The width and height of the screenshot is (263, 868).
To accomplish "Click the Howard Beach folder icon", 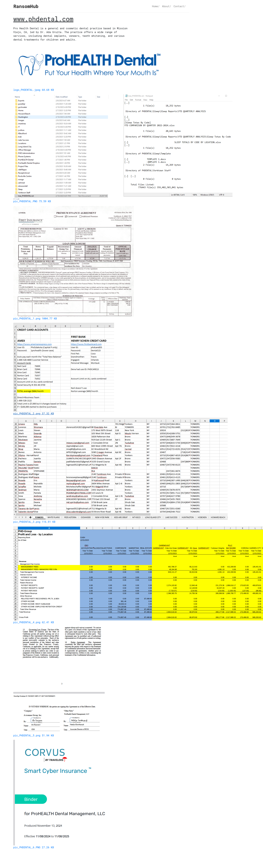I will tap(16, 114).
